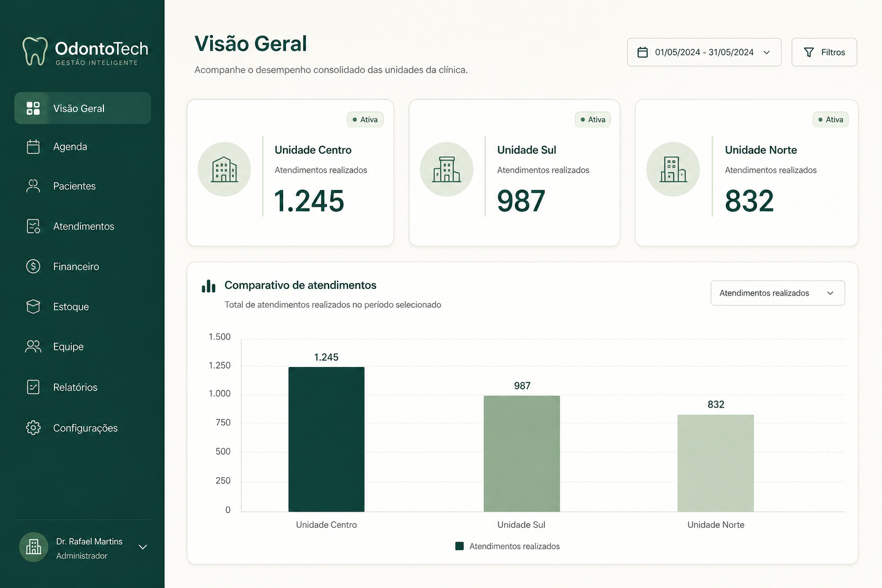
Task: Click the OdontoTech tooth logo
Action: click(x=34, y=52)
